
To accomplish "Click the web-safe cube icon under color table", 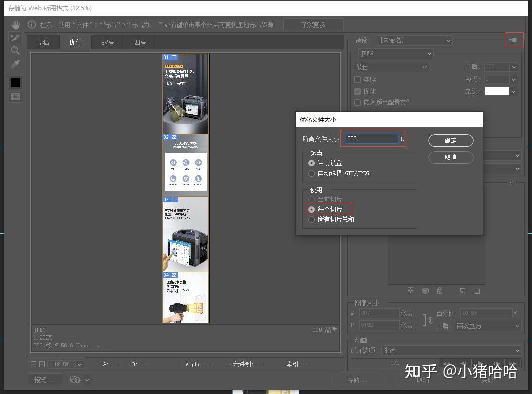I will tap(425, 290).
